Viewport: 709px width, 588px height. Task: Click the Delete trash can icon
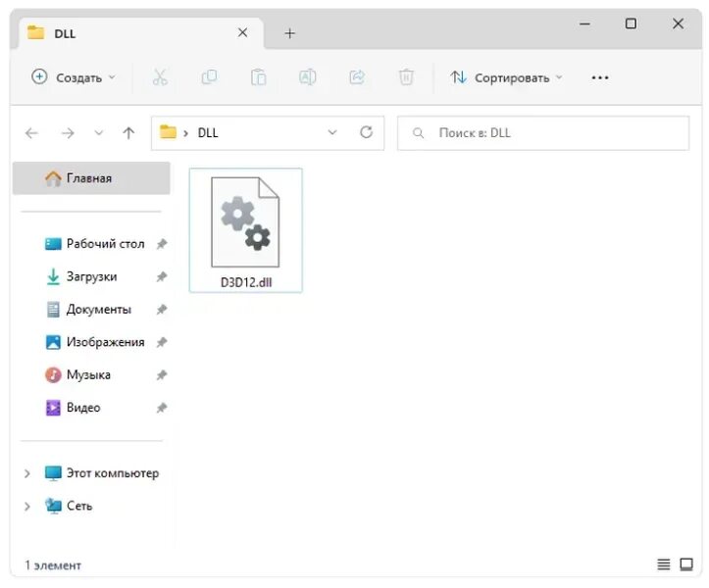click(406, 77)
